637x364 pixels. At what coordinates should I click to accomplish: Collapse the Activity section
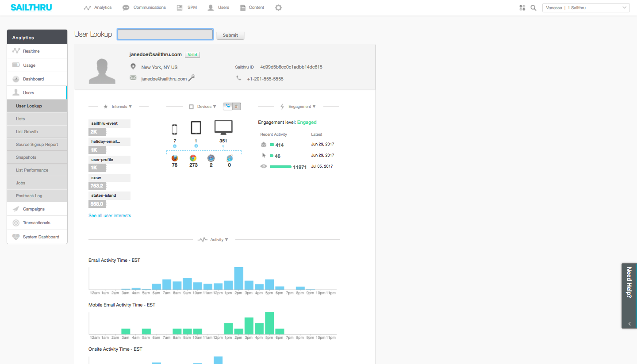click(x=226, y=240)
